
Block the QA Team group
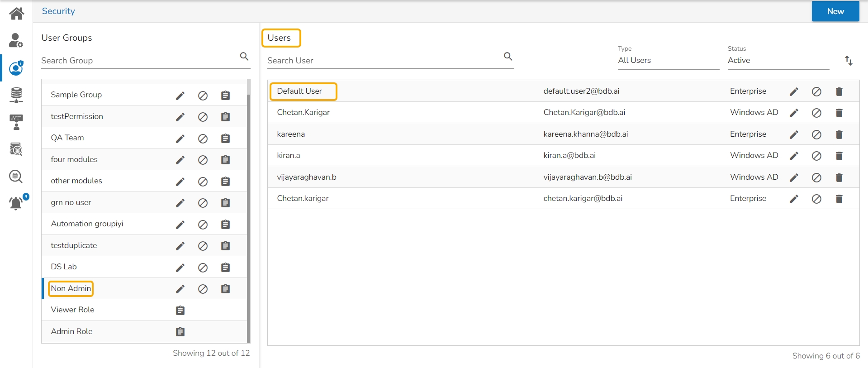click(203, 139)
